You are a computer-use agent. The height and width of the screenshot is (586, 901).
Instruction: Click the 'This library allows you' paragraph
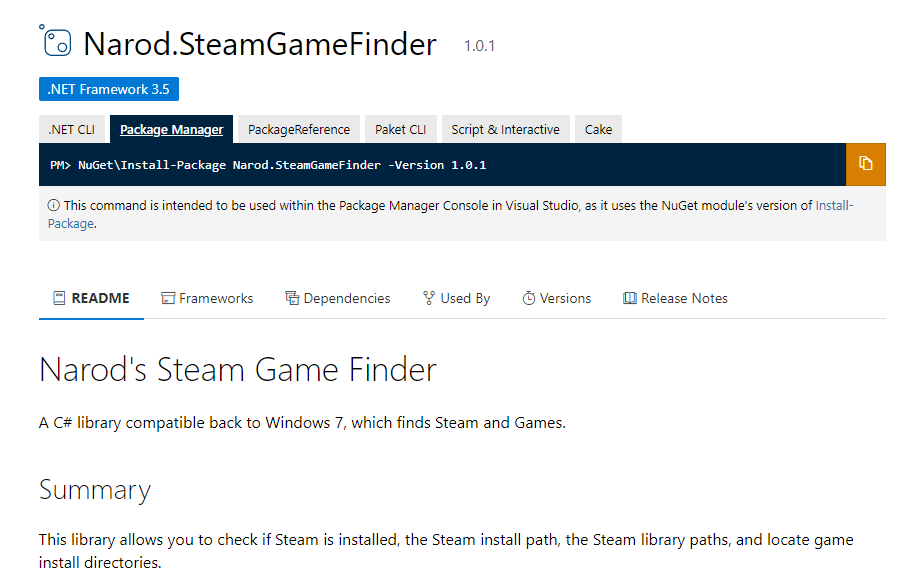tap(446, 551)
